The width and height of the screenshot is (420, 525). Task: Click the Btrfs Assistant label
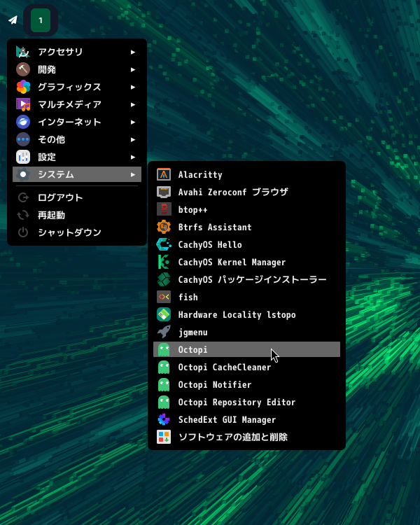click(x=215, y=227)
